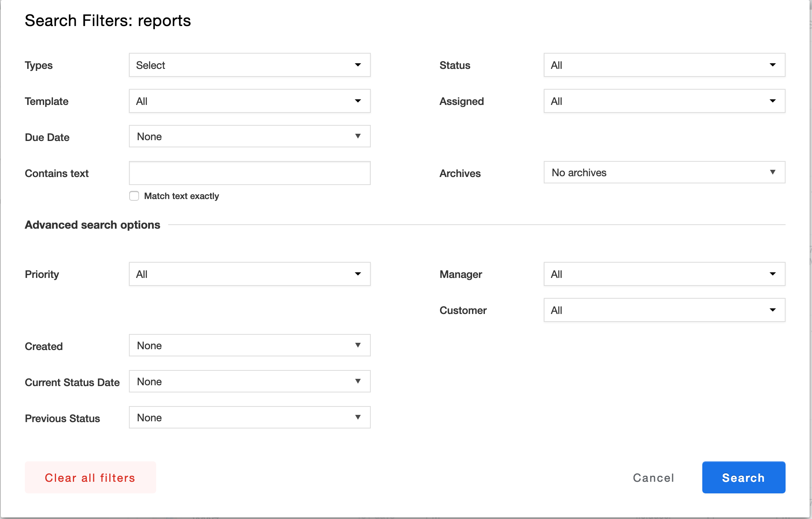Click the dropdown arrow on Due Date
This screenshot has height=519, width=812.
[x=358, y=137]
